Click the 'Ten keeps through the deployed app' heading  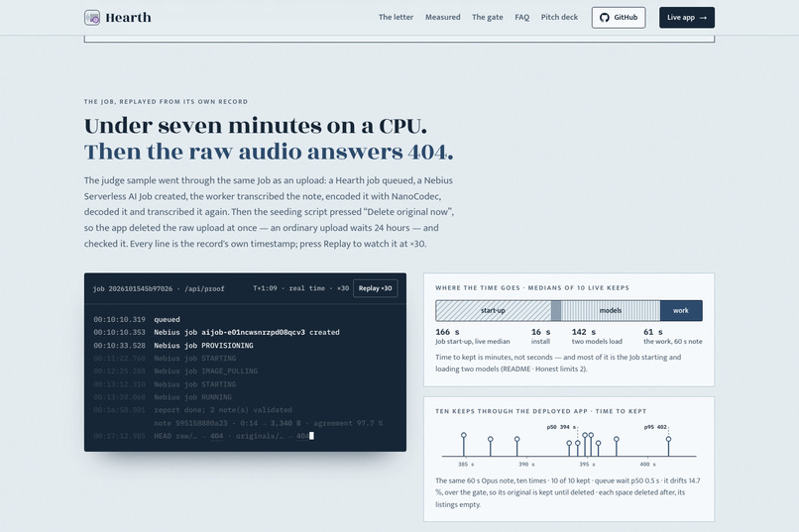click(x=540, y=411)
